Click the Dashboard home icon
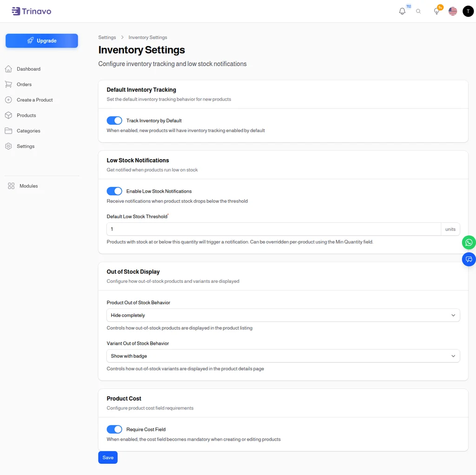The height and width of the screenshot is (475, 476). 8,69
